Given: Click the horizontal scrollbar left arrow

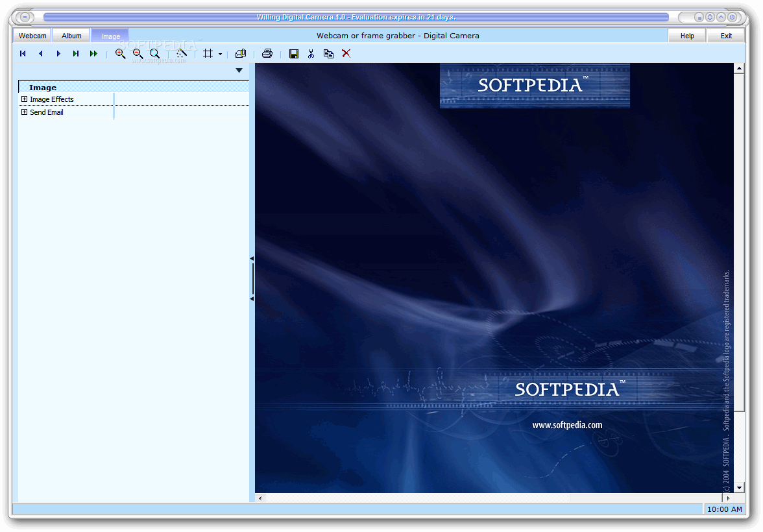Looking at the screenshot, I should coord(260,498).
